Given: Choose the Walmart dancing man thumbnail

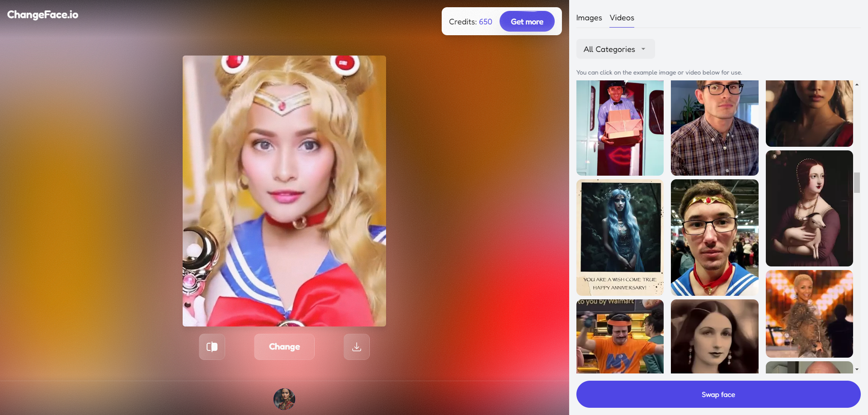Looking at the screenshot, I should [x=620, y=336].
